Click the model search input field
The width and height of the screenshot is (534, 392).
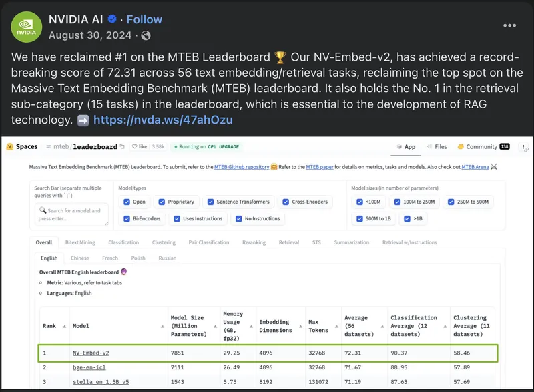click(x=71, y=214)
